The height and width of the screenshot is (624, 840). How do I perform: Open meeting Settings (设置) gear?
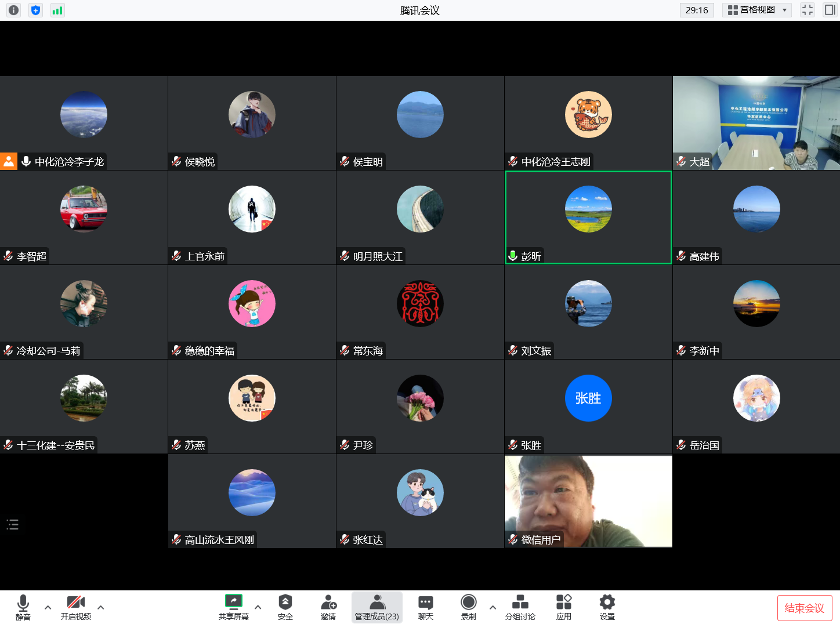[607, 607]
